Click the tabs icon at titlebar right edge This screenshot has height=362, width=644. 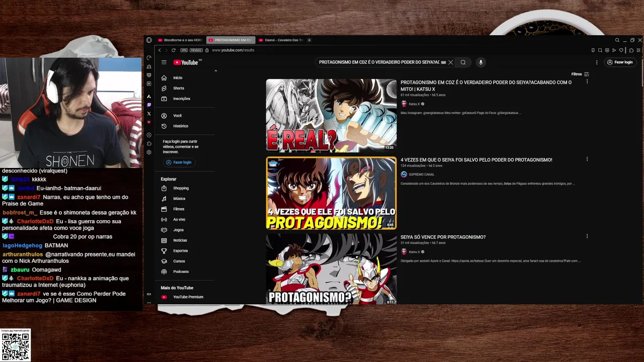point(632,40)
